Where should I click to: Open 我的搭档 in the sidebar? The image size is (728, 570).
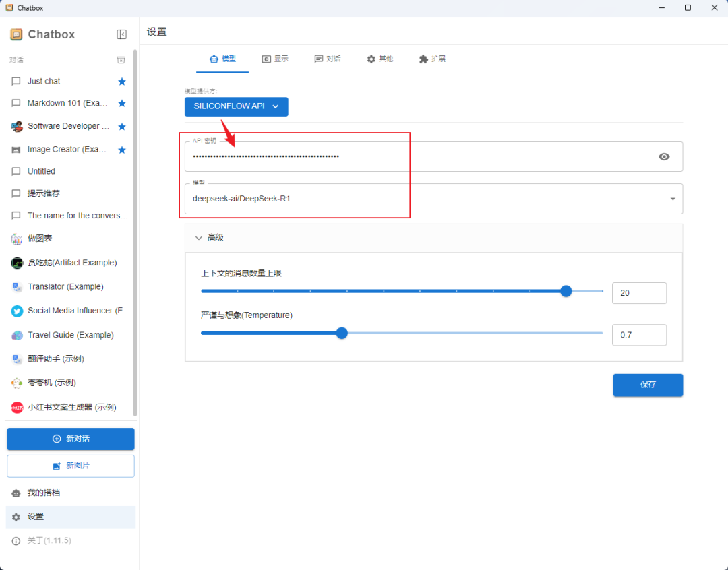pos(71,493)
